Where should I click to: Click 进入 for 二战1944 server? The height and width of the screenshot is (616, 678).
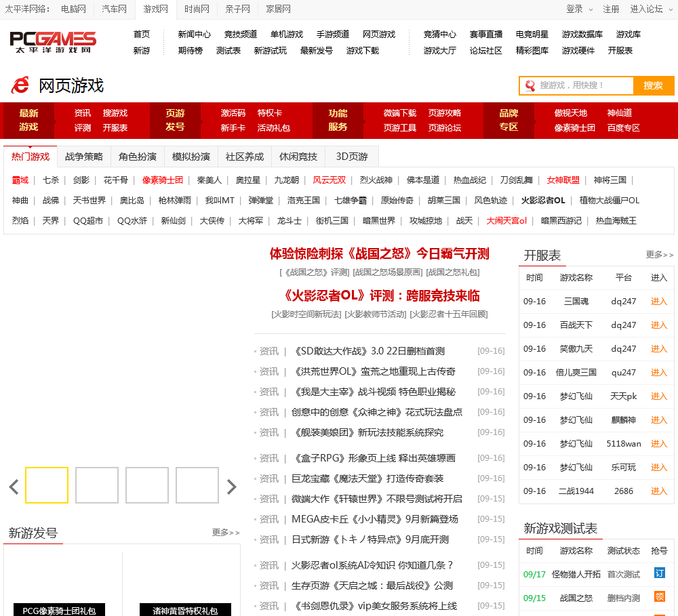tap(659, 491)
